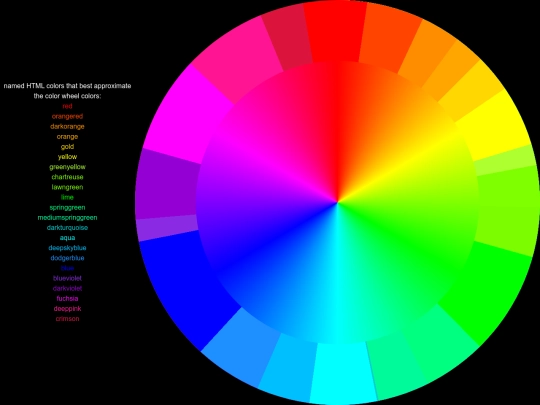Viewport: 540px width, 405px height.
Task: Click the heading line 'the color wheel colors:'
Action: coord(68,96)
